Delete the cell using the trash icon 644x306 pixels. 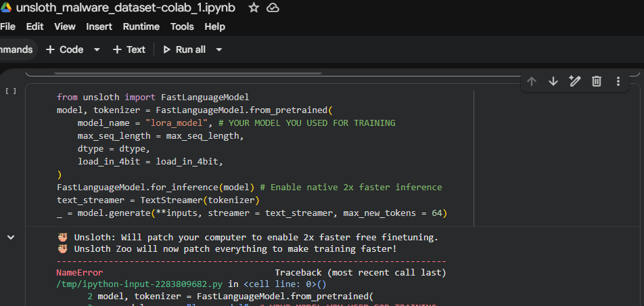click(597, 81)
